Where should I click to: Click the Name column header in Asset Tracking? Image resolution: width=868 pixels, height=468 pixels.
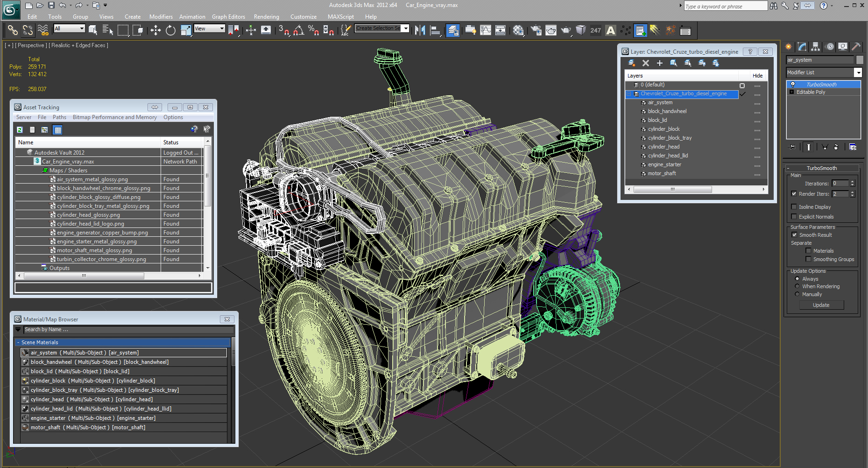tap(88, 142)
